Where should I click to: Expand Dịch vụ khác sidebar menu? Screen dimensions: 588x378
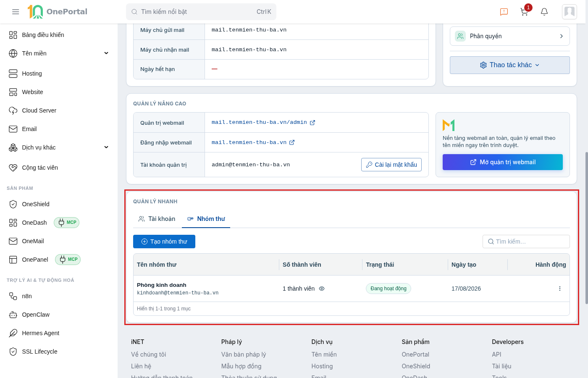[x=59, y=147]
